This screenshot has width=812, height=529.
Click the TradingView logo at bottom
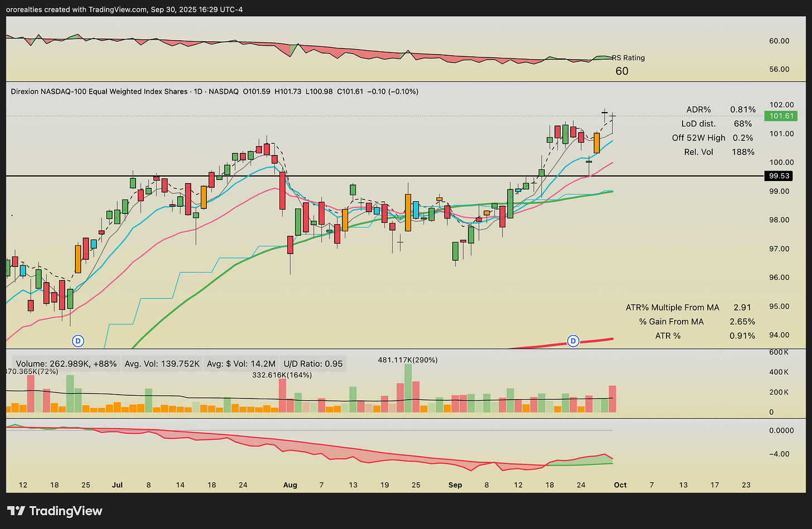pyautogui.click(x=55, y=511)
